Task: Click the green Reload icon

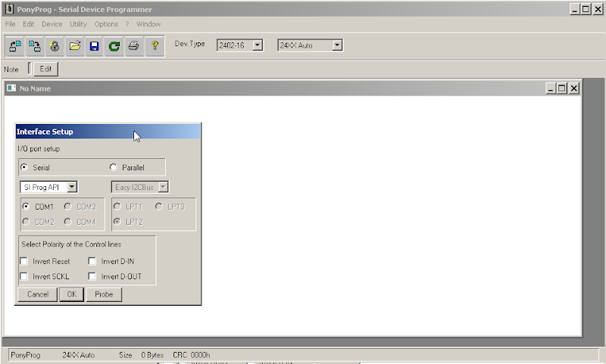Action: pyautogui.click(x=114, y=46)
